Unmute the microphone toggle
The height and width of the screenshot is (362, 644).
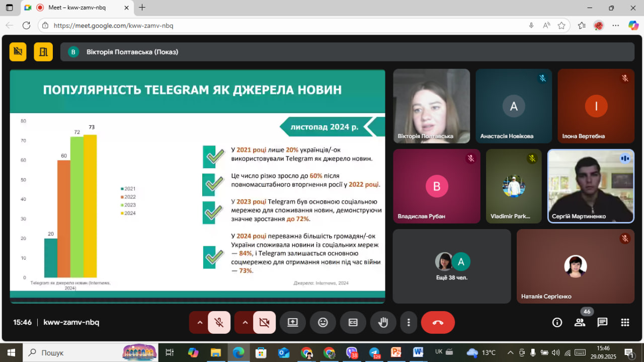(219, 323)
